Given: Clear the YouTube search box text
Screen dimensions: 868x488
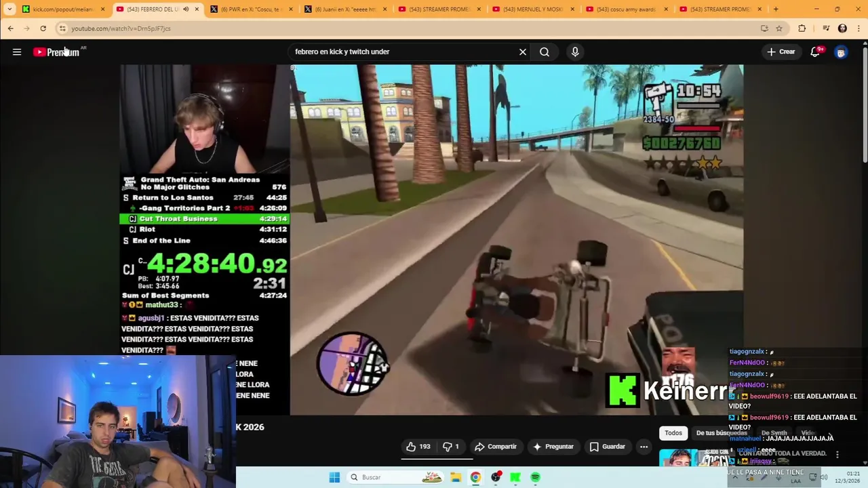Looking at the screenshot, I should (523, 52).
